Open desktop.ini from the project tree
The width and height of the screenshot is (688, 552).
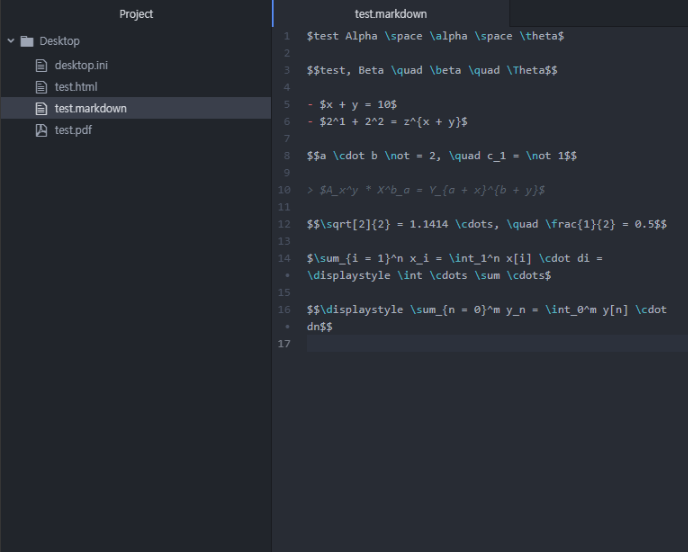[81, 65]
